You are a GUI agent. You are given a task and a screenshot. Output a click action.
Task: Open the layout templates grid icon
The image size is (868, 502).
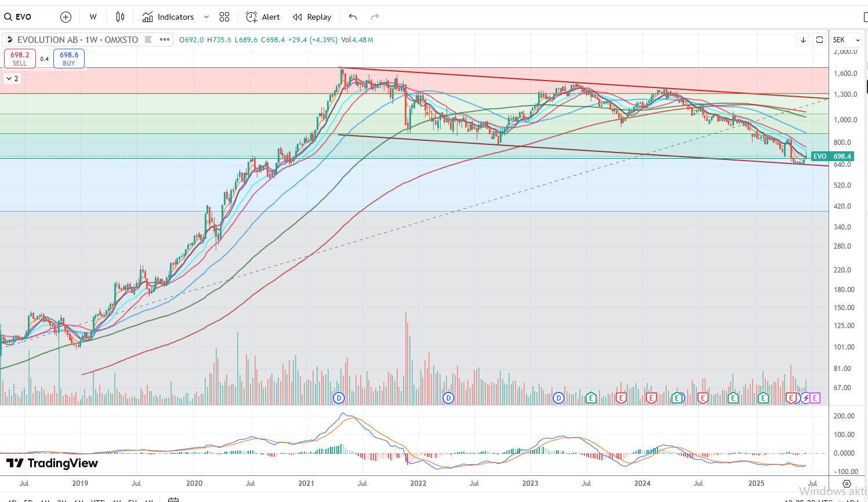tap(224, 17)
